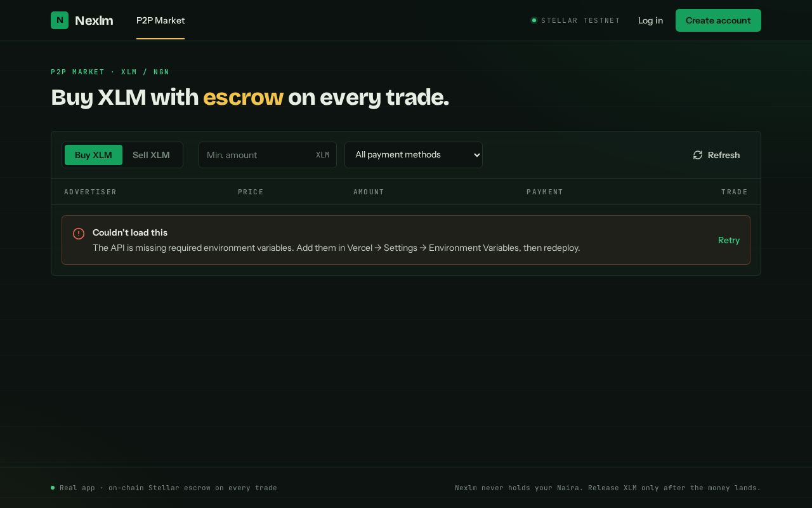
Task: Click the "P2P MARKET · XLM / NGN" breadcrumb text
Action: (110, 72)
